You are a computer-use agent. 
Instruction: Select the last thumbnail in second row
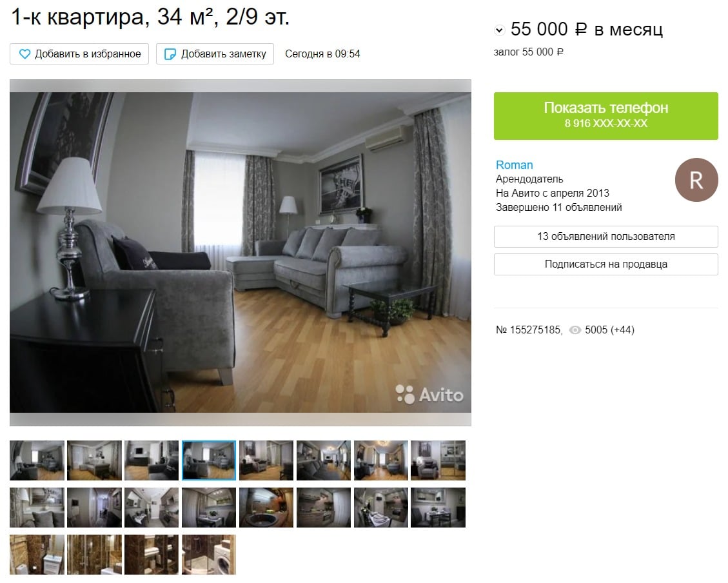[x=438, y=508]
